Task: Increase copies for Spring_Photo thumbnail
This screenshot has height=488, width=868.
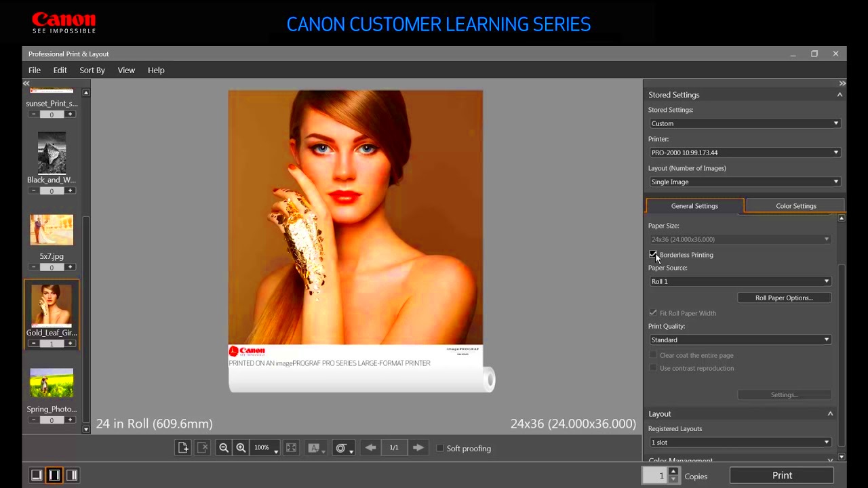Action: click(x=70, y=420)
